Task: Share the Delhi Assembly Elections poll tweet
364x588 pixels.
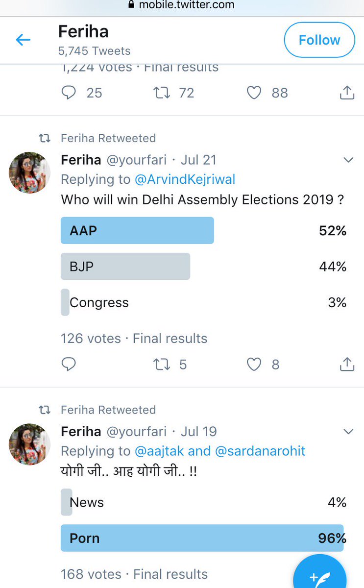Action: coord(347,364)
